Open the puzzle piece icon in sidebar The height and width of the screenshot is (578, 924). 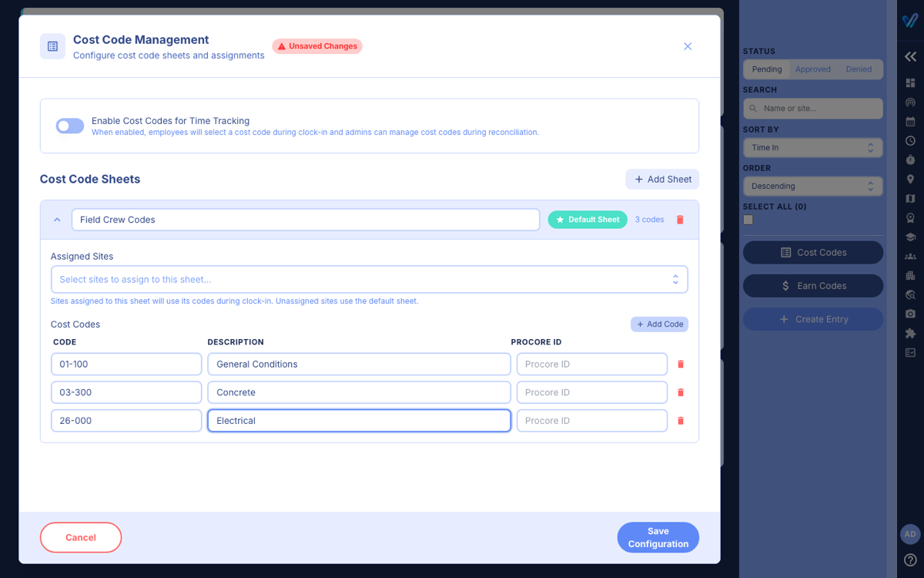click(x=910, y=334)
